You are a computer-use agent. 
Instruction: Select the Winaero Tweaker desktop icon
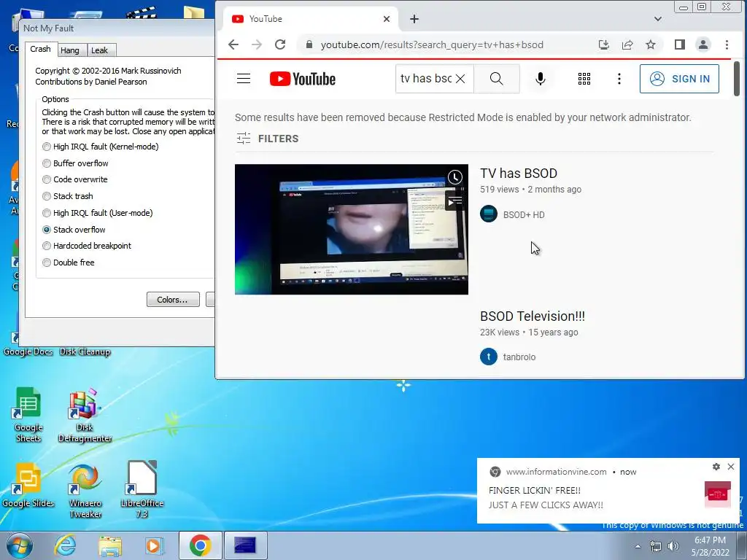85,491
